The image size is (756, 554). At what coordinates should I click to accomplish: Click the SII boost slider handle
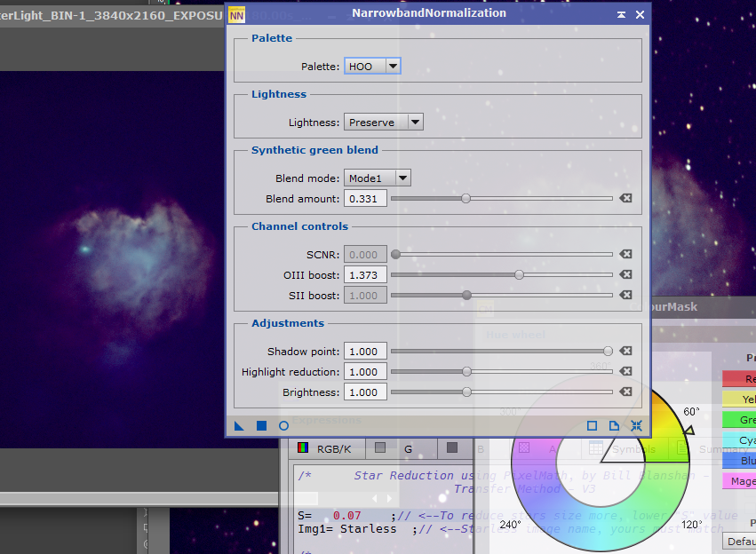point(466,296)
